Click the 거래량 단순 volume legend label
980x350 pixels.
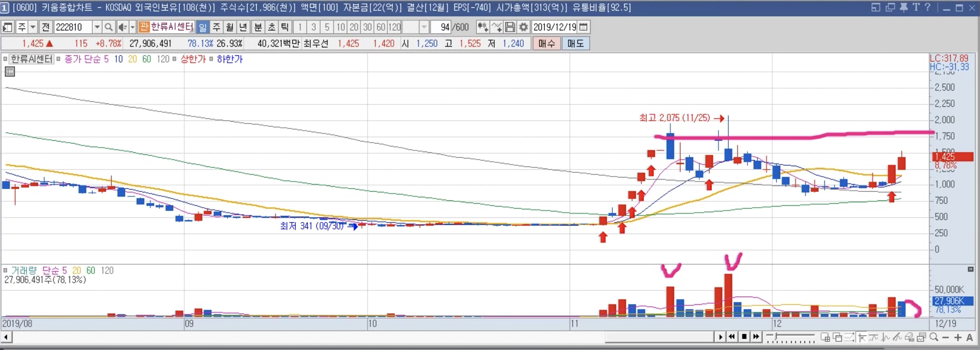[x=35, y=270]
